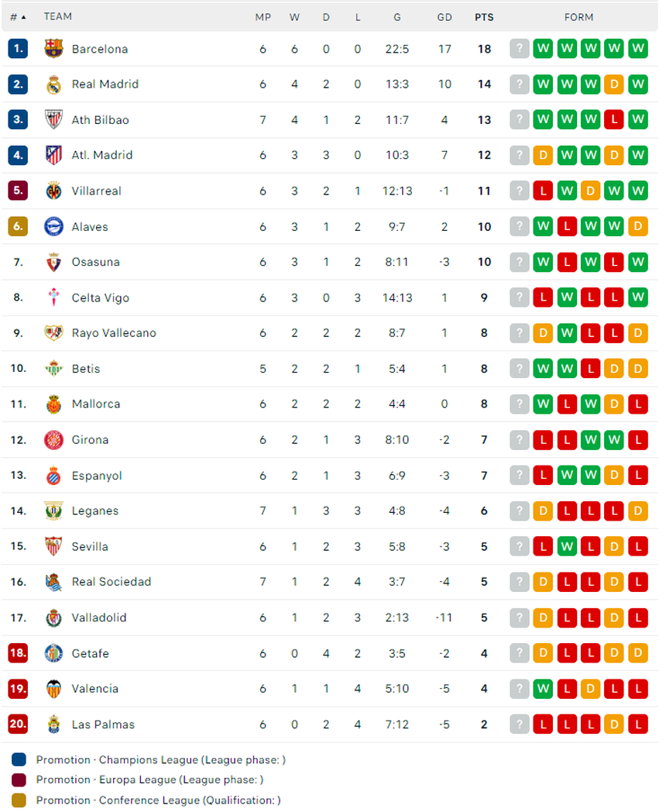Sort teams by GD column header
Image resolution: width=666 pixels, height=812 pixels.
[x=445, y=16]
